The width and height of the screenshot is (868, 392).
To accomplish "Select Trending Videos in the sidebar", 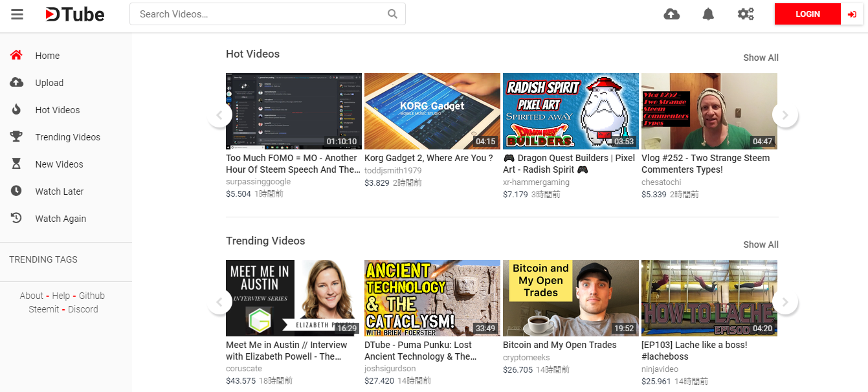I will click(67, 137).
